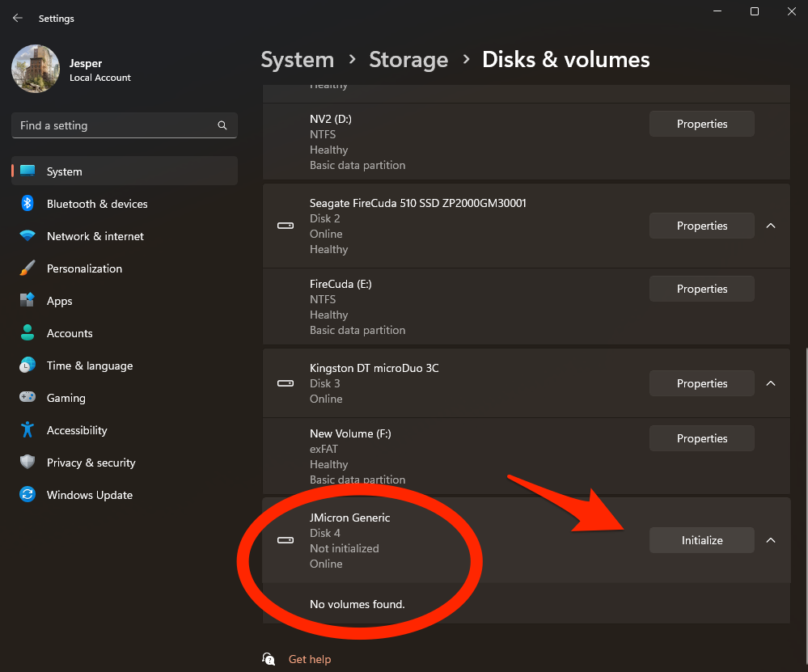Click the Bluetooth icon in sidebar
This screenshot has height=672, width=808.
point(27,203)
